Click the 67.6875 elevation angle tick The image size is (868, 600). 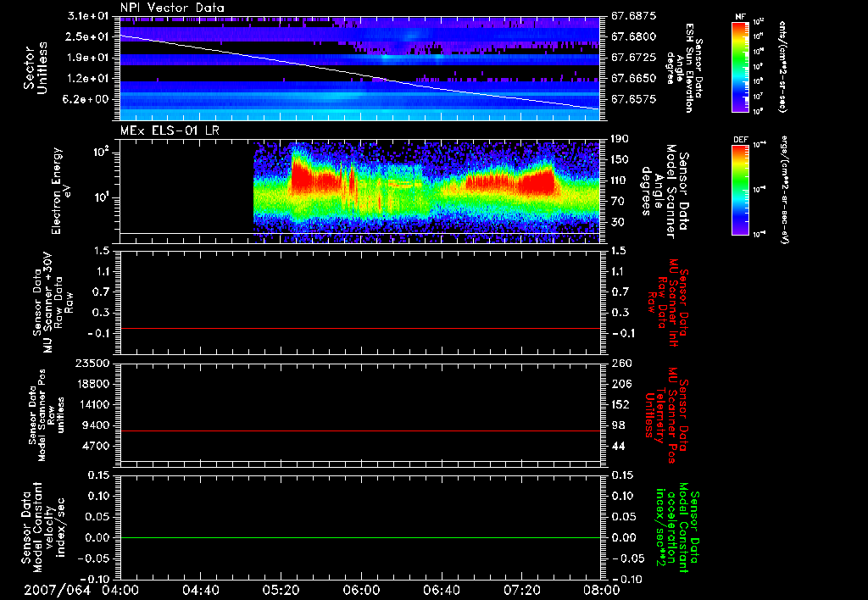point(634,16)
